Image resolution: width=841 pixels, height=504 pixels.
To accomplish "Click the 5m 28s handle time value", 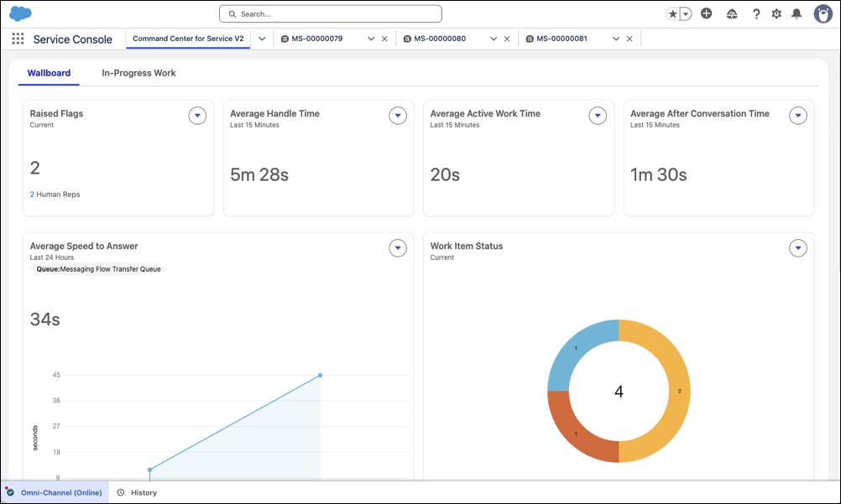I will pos(259,174).
